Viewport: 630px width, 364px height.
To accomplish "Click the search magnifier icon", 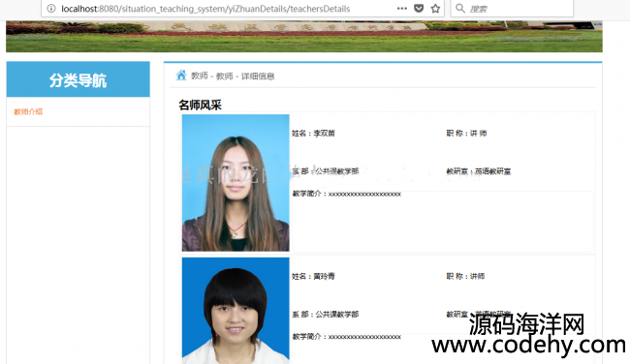I will pos(460,9).
